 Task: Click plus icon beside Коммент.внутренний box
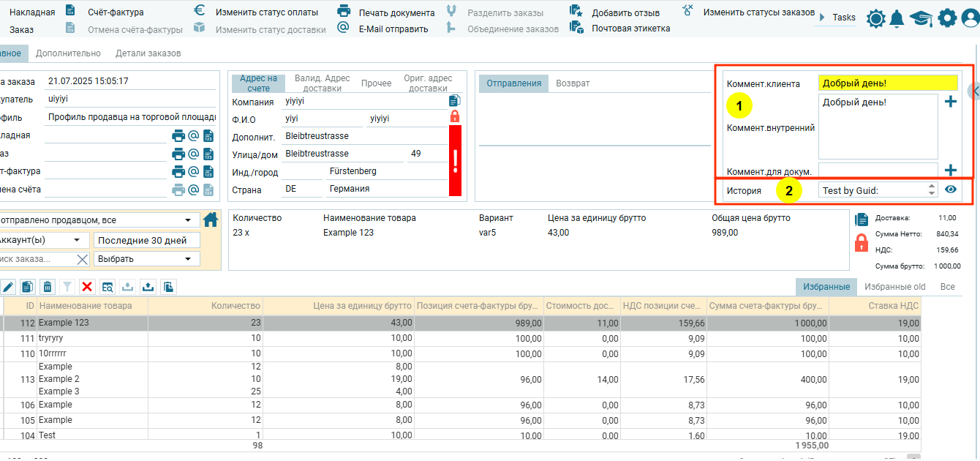pos(950,102)
